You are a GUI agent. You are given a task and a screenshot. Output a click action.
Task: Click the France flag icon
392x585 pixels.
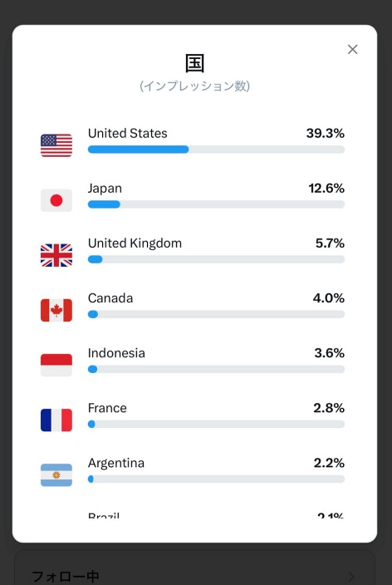(56, 420)
